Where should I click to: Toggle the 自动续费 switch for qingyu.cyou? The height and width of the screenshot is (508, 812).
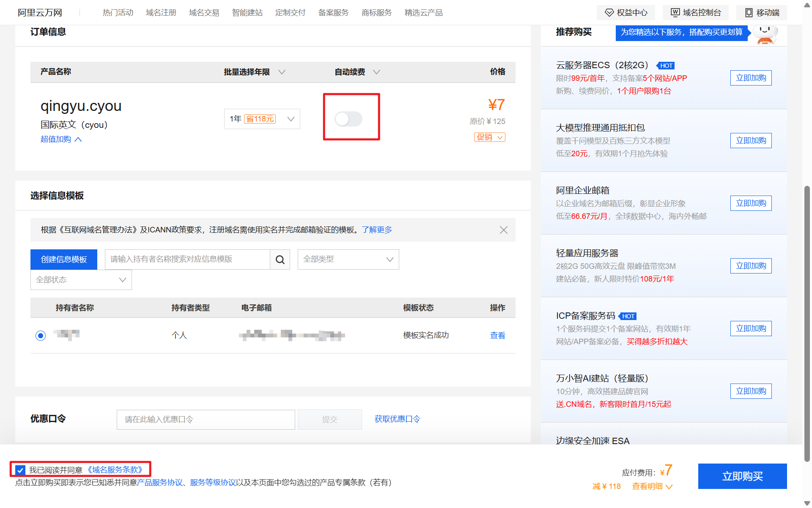(348, 119)
